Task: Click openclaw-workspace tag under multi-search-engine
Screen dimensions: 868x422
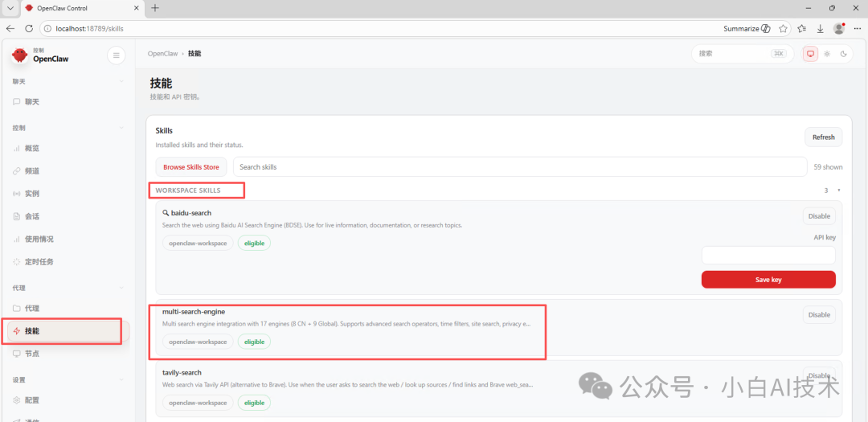Action: coord(198,342)
